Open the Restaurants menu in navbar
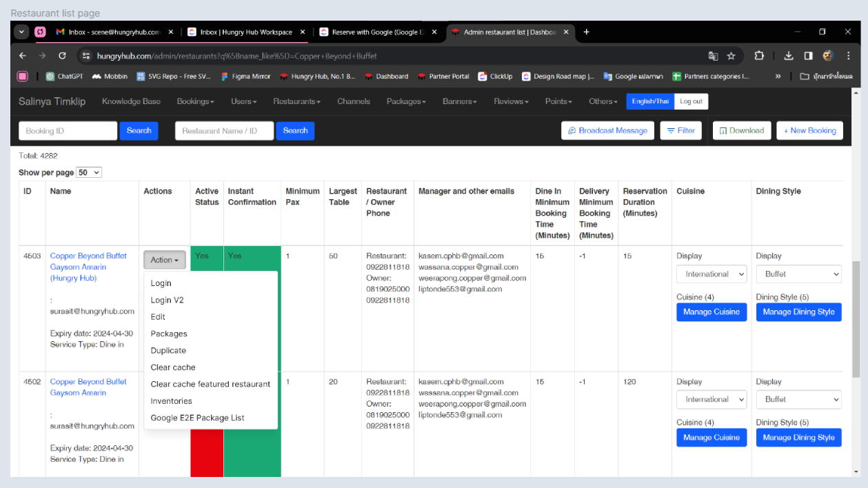Screen dimensions: 868x488 [x=296, y=101]
